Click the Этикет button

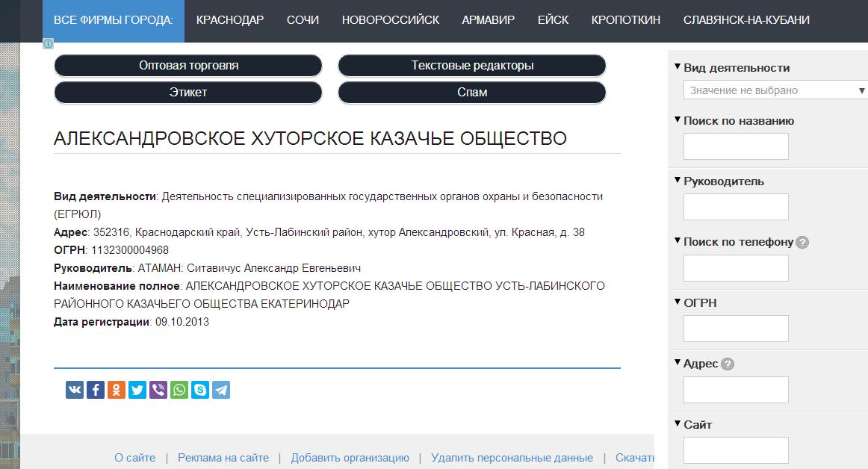[x=188, y=93]
